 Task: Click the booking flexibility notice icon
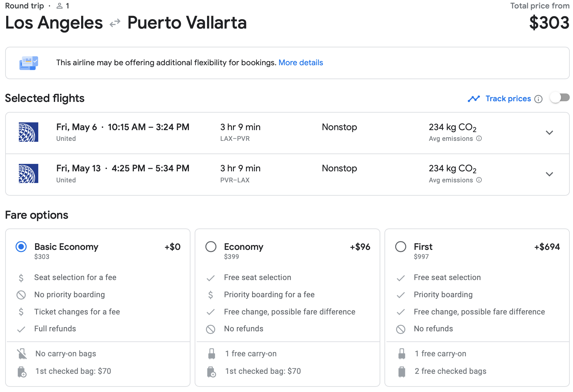29,63
